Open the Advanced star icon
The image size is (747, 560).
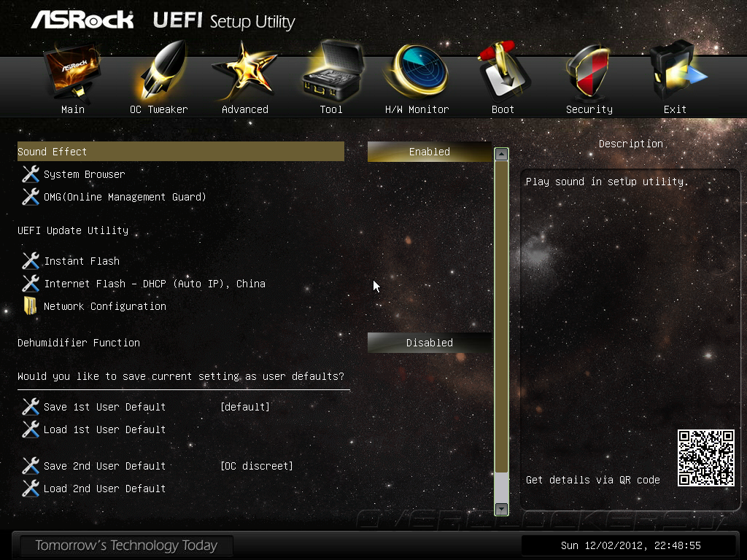click(x=244, y=71)
